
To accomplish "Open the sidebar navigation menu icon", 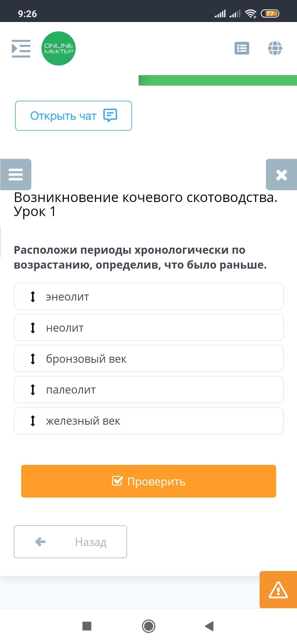I will [x=21, y=48].
